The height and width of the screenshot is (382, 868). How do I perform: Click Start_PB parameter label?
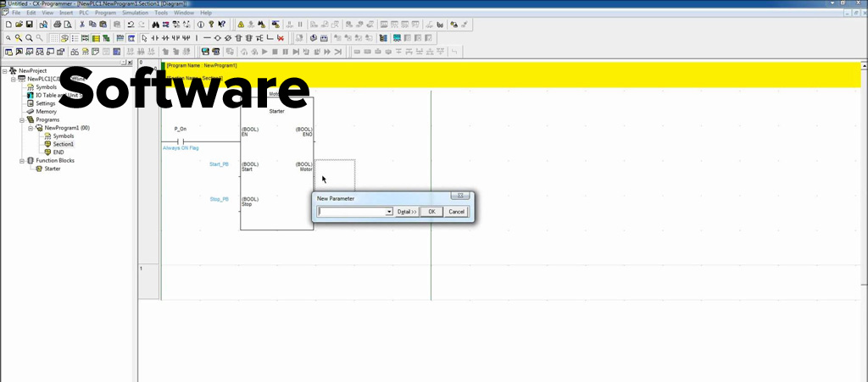point(219,164)
